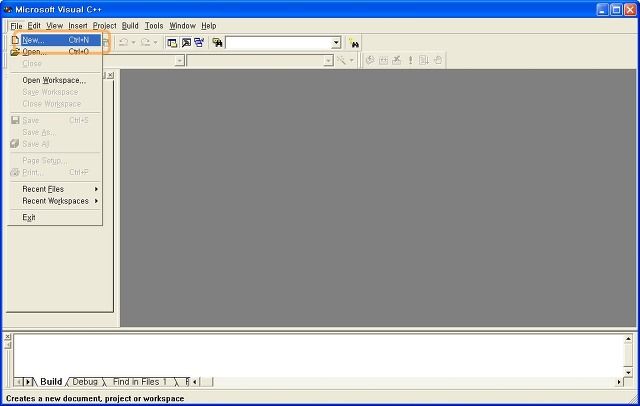The image size is (640, 406).
Task: Open the Help menu
Action: coord(209,26)
